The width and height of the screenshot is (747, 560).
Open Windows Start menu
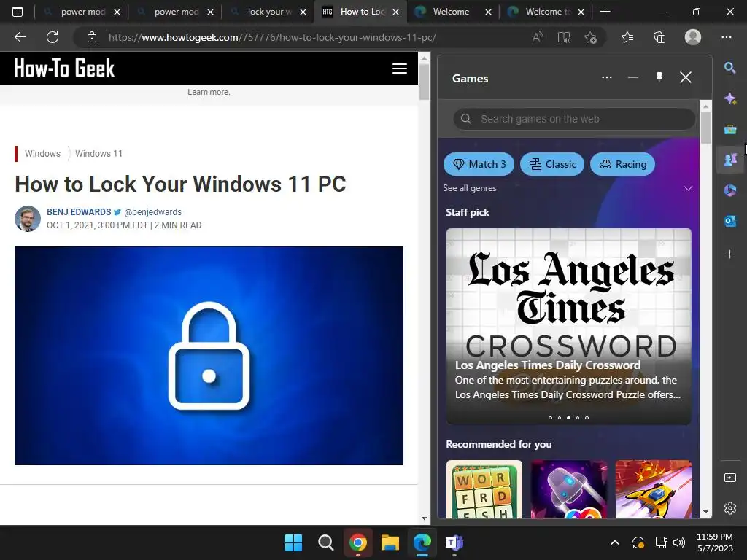pyautogui.click(x=293, y=542)
